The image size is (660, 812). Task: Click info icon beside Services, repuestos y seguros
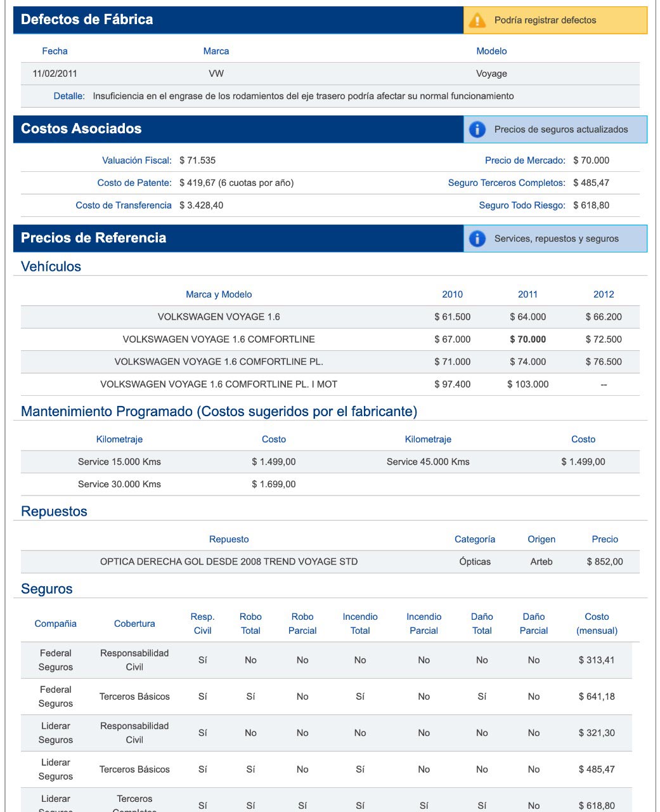click(477, 239)
